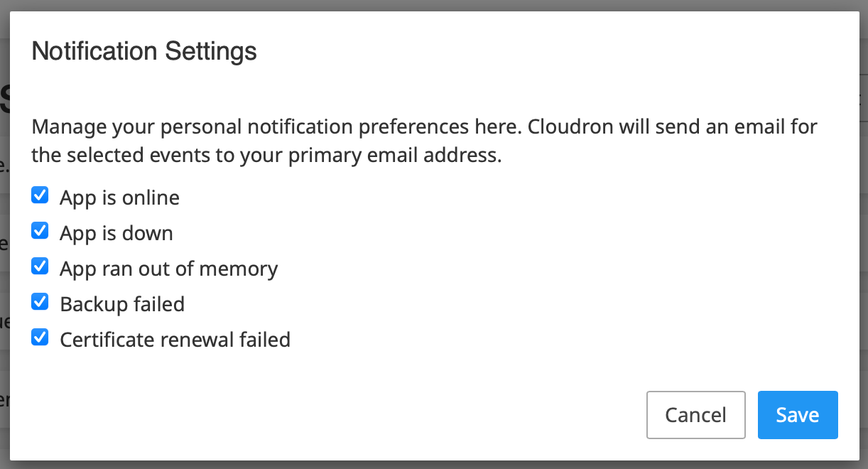Click the Notification Settings dialog title
Image resolution: width=868 pixels, height=469 pixels.
(x=144, y=51)
